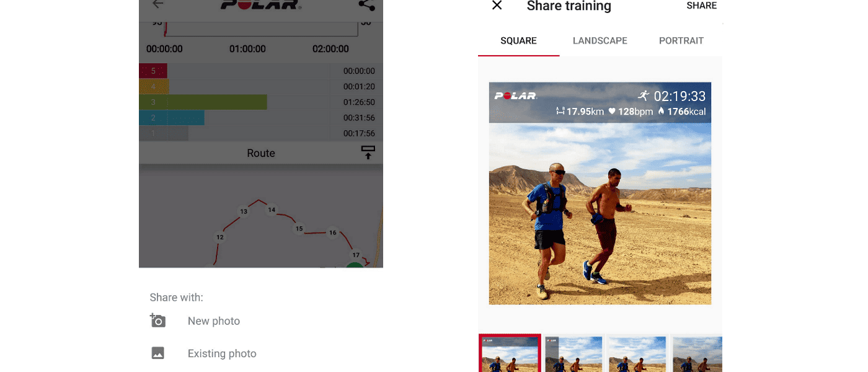868x372 pixels.
Task: Choose Existing photo option
Action: pyautogui.click(x=222, y=354)
